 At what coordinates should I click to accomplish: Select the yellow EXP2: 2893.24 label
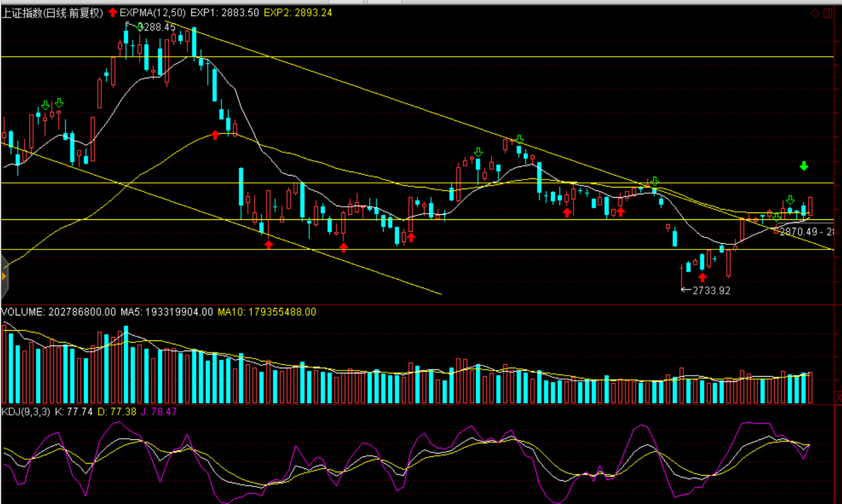coord(298,13)
